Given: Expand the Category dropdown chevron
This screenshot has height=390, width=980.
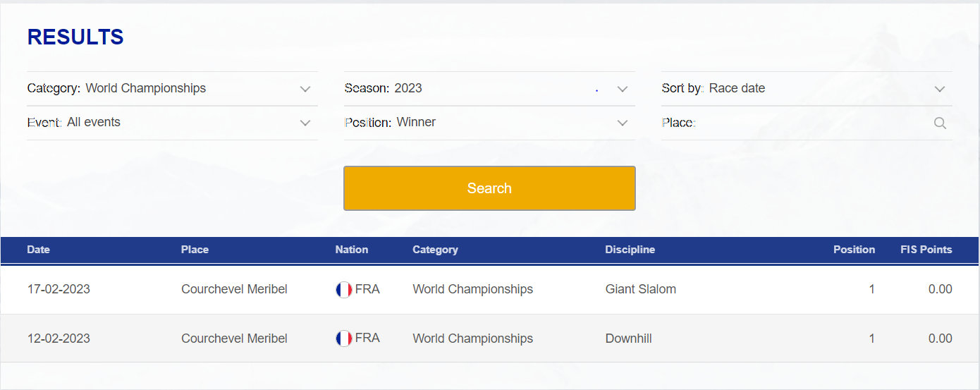Looking at the screenshot, I should tap(305, 89).
